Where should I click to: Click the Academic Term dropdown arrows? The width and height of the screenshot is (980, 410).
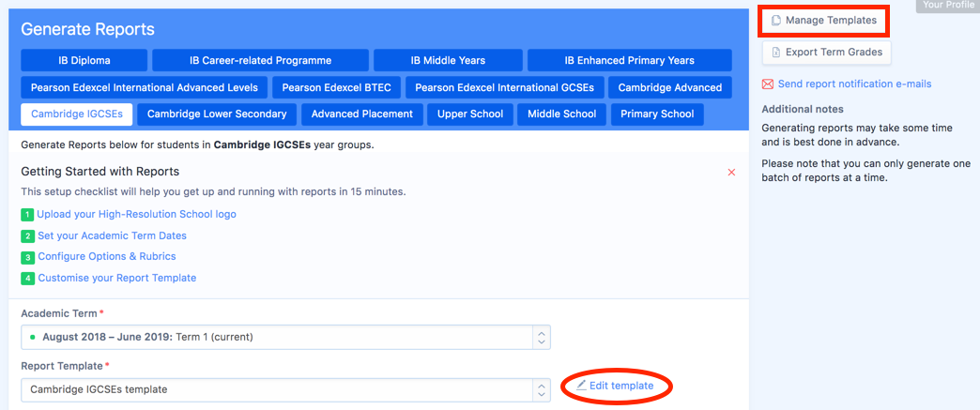pos(542,337)
